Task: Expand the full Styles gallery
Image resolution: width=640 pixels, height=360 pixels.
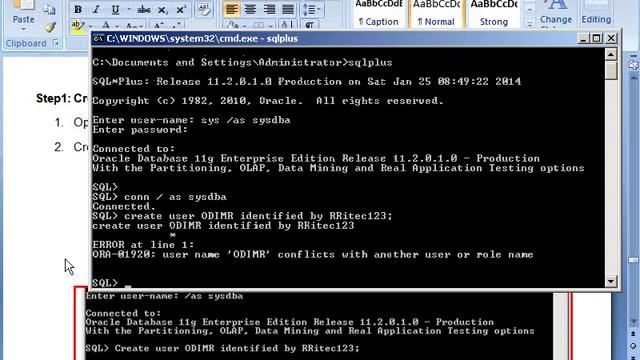Action: coord(530,24)
